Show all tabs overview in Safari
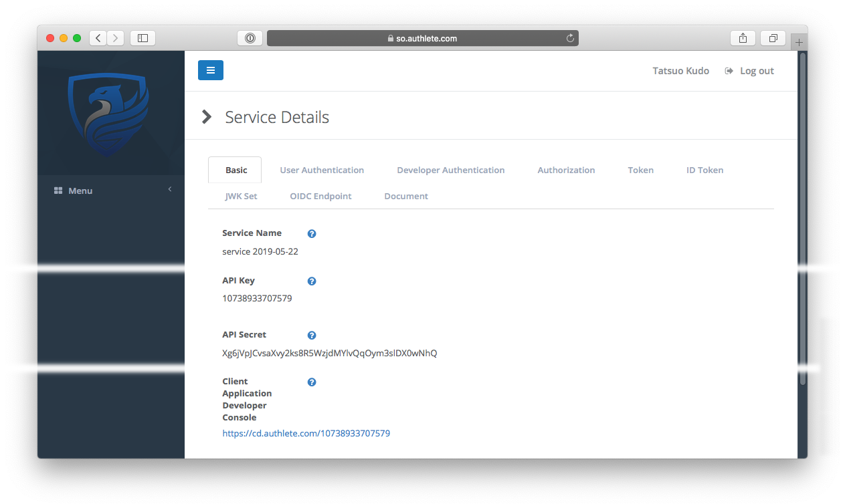 click(x=773, y=38)
